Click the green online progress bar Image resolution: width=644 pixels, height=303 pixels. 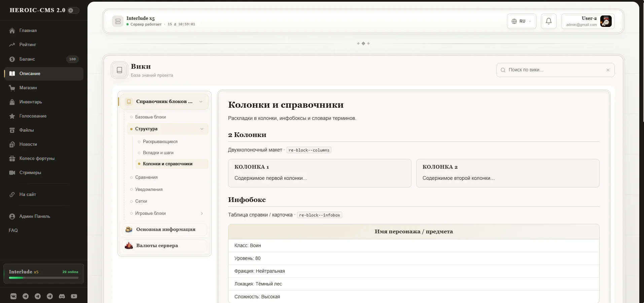(44, 278)
